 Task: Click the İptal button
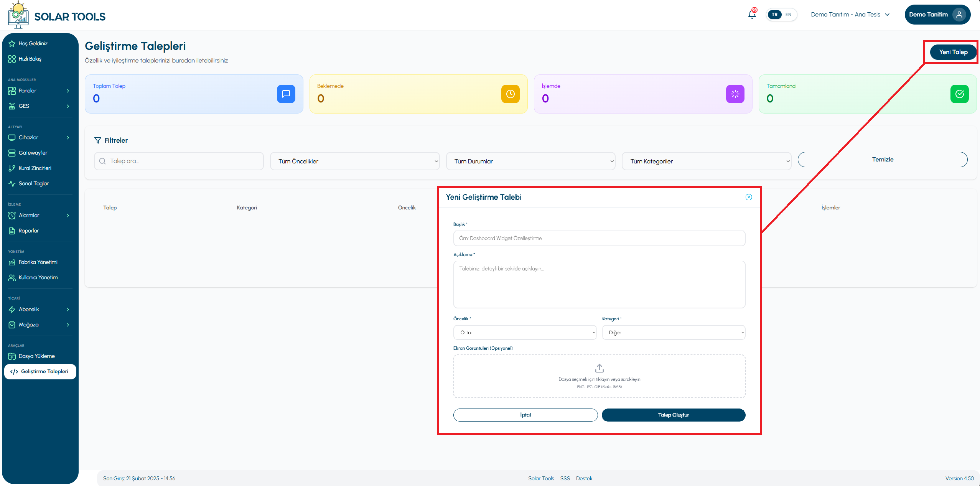(525, 415)
